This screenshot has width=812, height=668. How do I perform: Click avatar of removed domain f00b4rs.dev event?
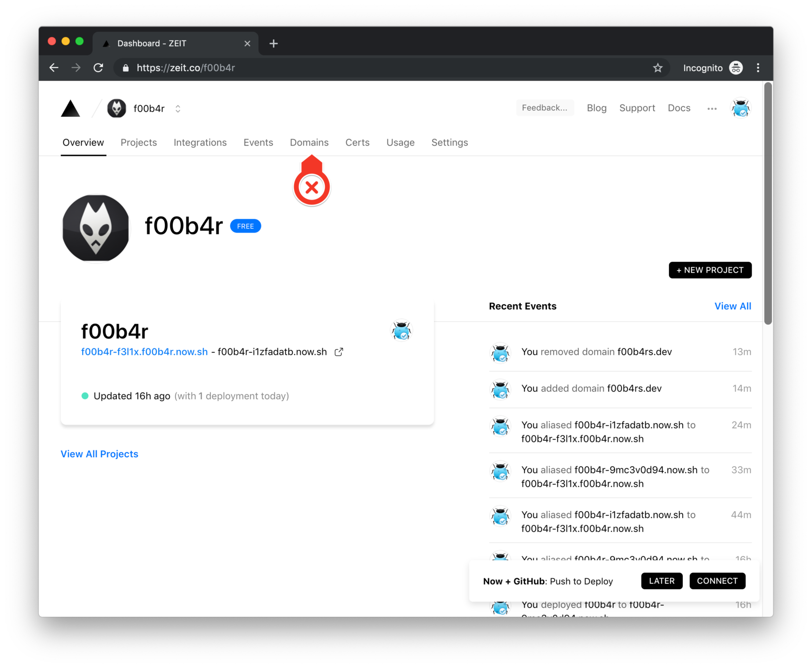pyautogui.click(x=500, y=352)
